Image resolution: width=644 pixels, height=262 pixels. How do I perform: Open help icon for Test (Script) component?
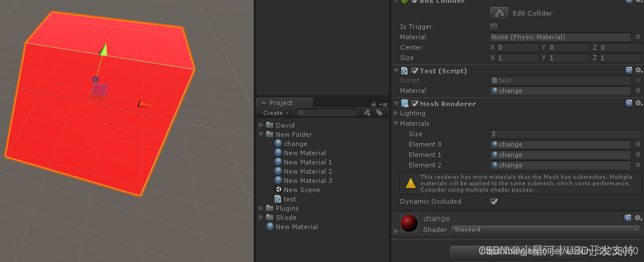pos(628,70)
